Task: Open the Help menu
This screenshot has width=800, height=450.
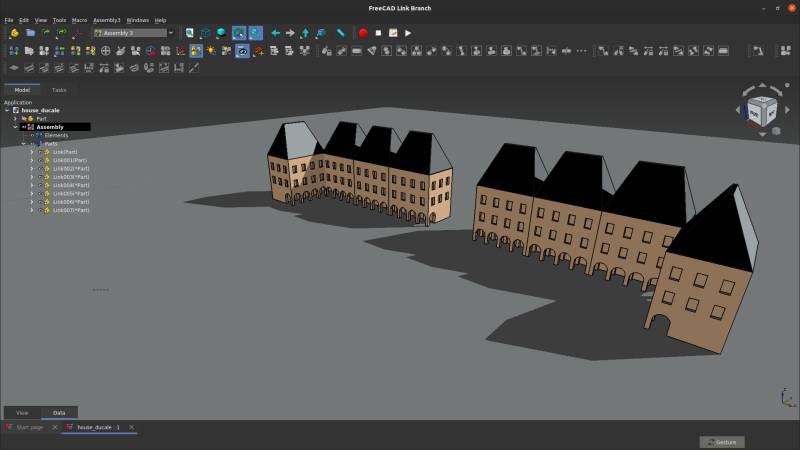Action: (160, 20)
